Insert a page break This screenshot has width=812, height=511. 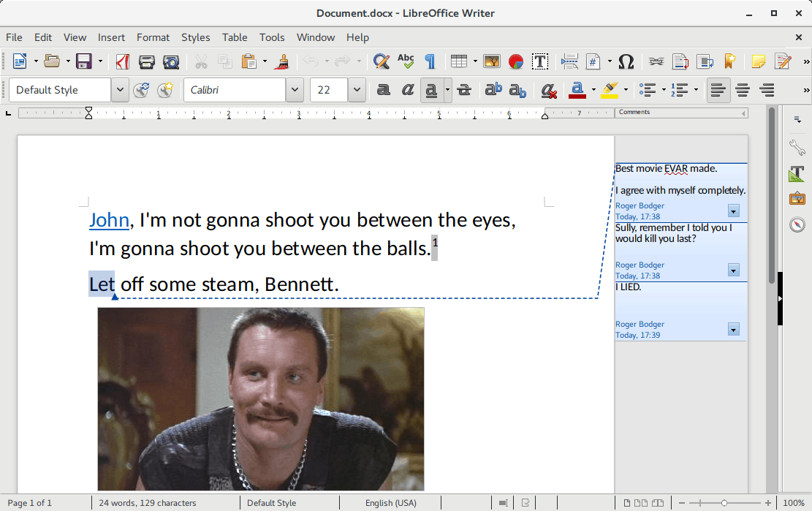(x=569, y=61)
